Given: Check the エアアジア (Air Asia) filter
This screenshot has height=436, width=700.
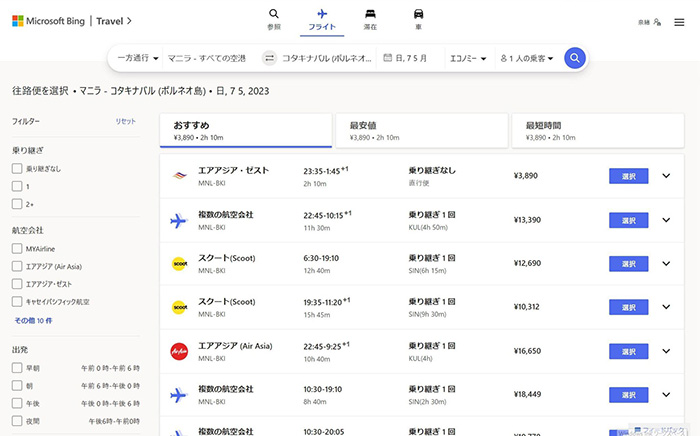Looking at the screenshot, I should (x=17, y=266).
